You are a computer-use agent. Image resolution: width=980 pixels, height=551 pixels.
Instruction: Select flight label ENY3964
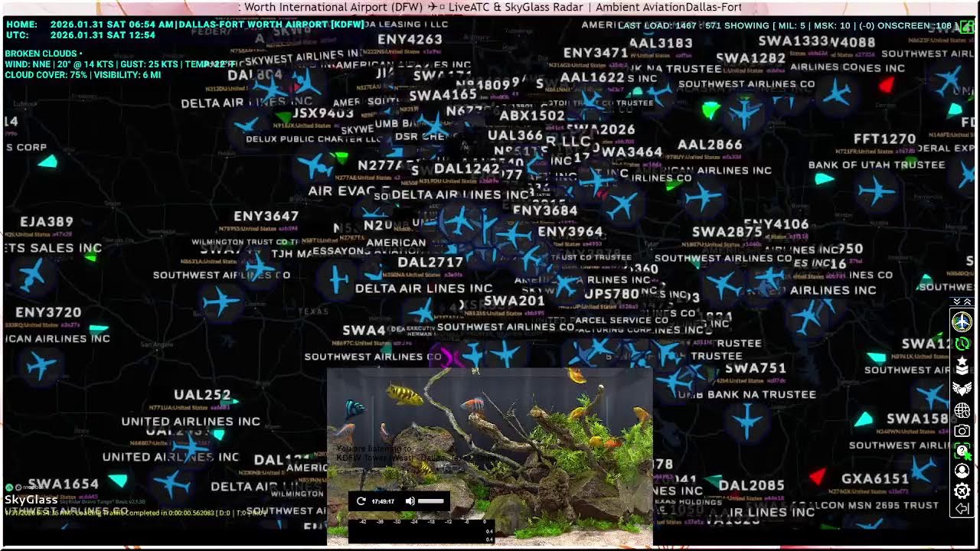(x=570, y=232)
